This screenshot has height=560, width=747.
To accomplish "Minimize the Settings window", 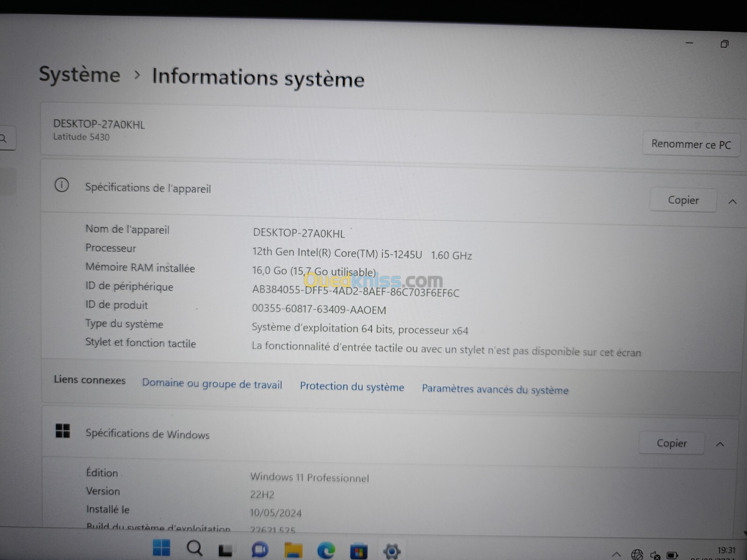I will point(689,42).
